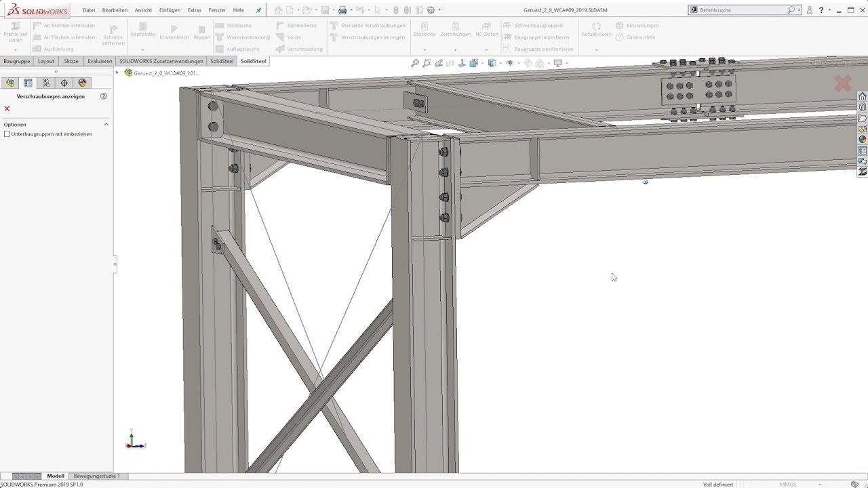Open the Fenster menu
The width and height of the screenshot is (868, 488).
click(217, 10)
